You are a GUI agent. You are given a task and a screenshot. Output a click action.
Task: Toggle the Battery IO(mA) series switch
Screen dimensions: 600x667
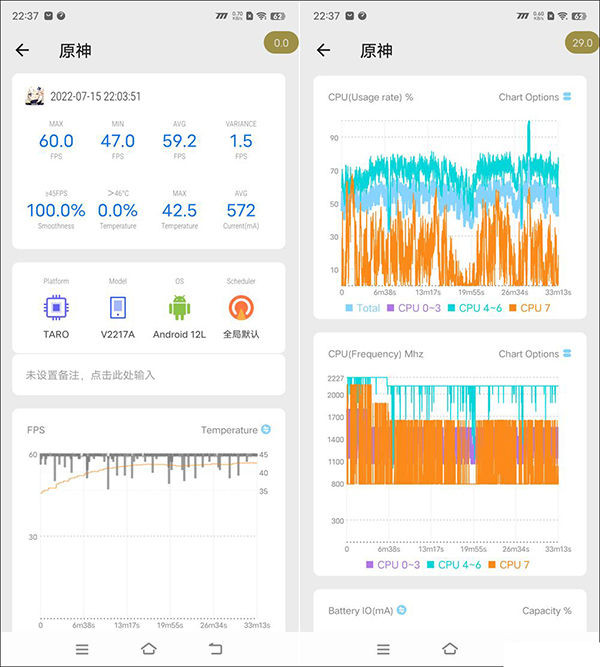402,610
